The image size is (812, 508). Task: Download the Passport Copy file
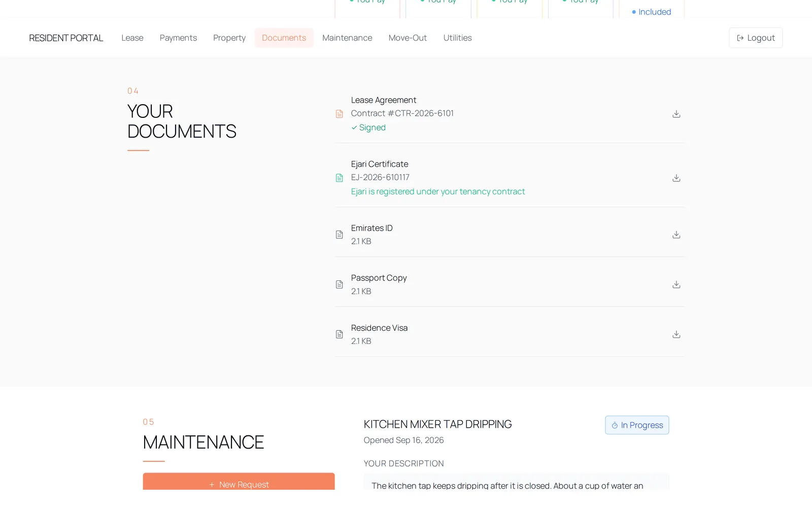pyautogui.click(x=676, y=284)
